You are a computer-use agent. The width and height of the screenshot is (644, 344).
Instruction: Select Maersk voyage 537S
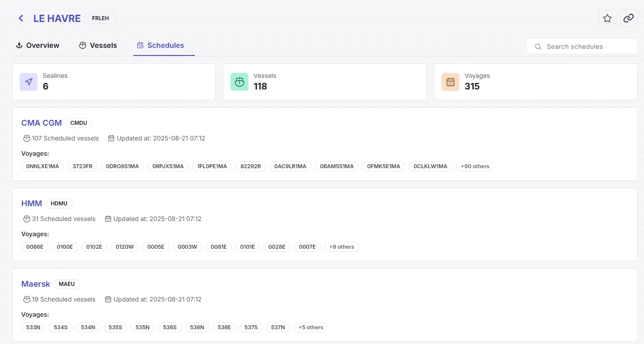coord(251,327)
